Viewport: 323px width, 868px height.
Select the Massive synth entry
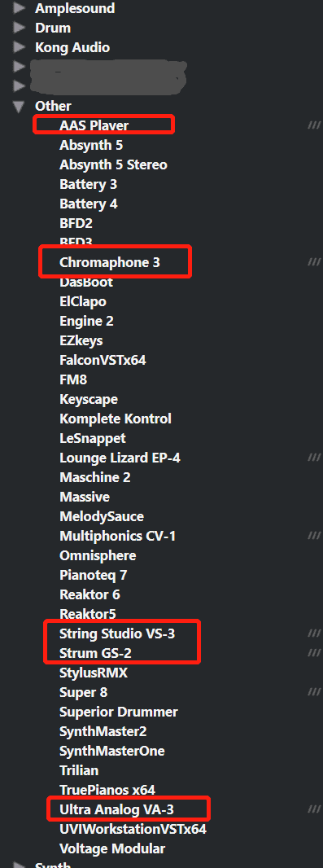click(85, 497)
